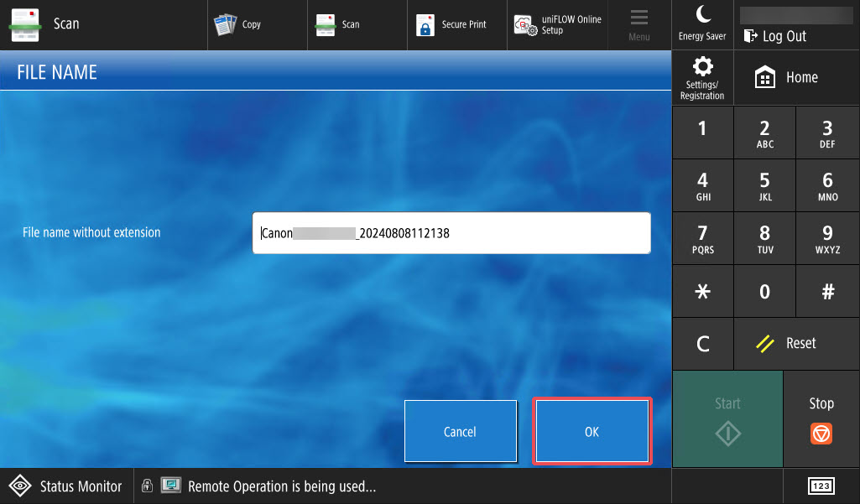This screenshot has height=504, width=860.
Task: Tap numeric key 1
Action: tap(702, 132)
